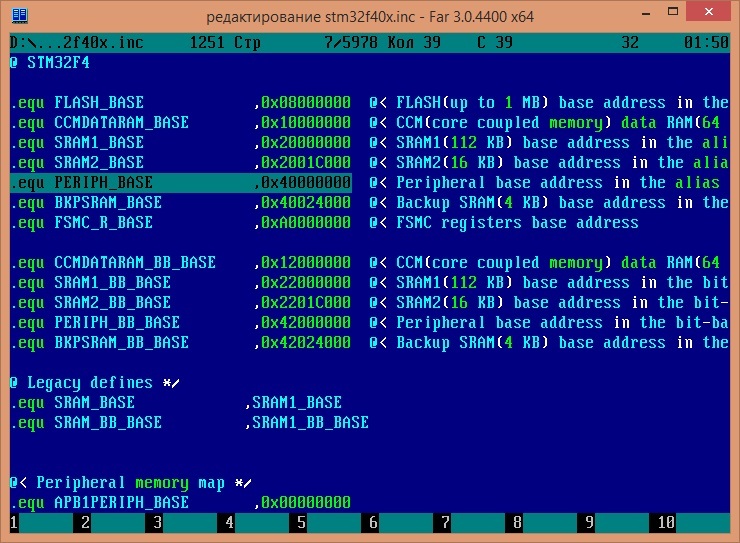Screen dimensions: 740x543
Task: Click the FLASH_BASE symbol name
Action: click(x=99, y=102)
